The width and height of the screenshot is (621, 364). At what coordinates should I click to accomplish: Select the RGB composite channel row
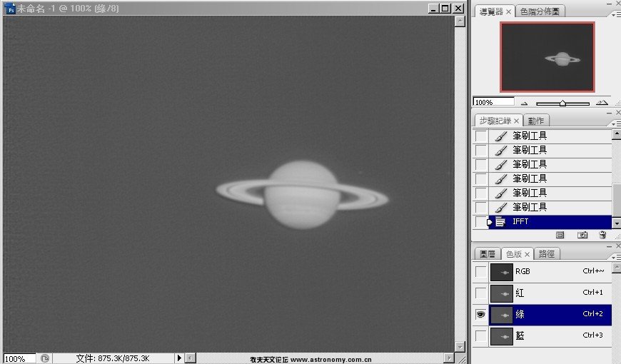(x=550, y=272)
